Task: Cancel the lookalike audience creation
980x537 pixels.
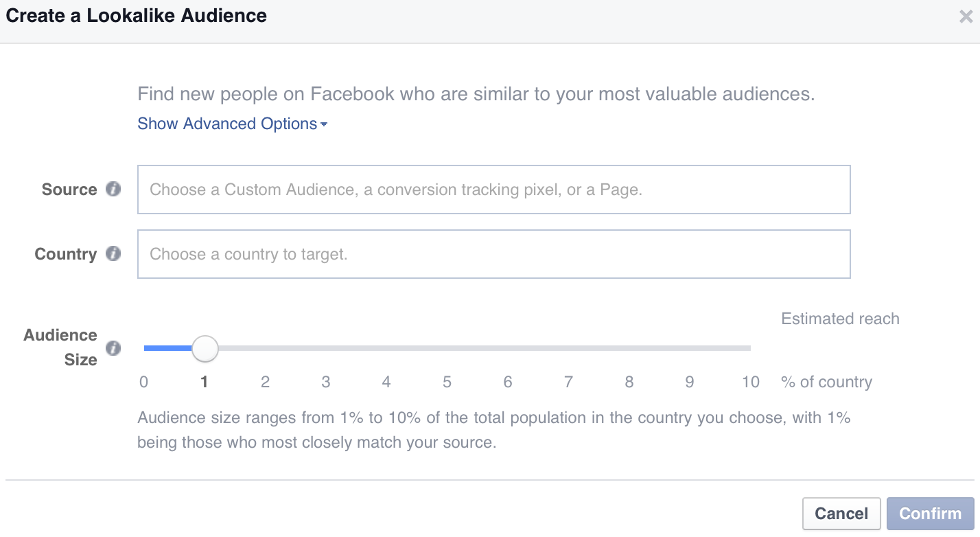Action: 841,514
